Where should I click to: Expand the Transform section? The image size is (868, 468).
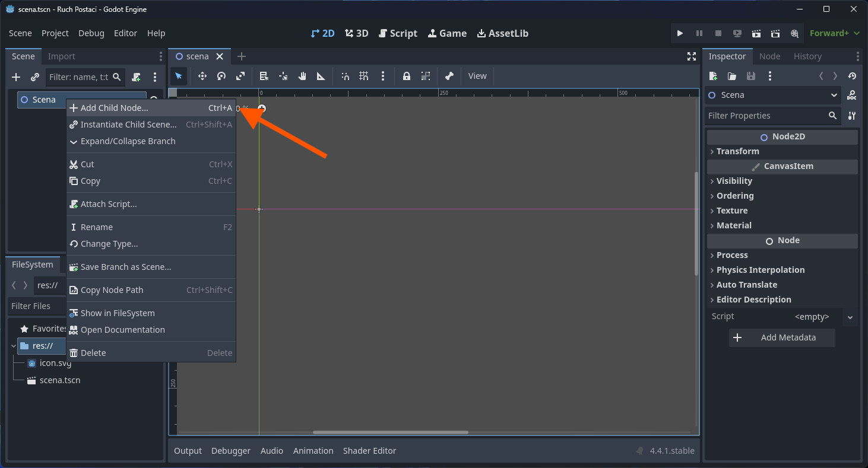click(782, 151)
